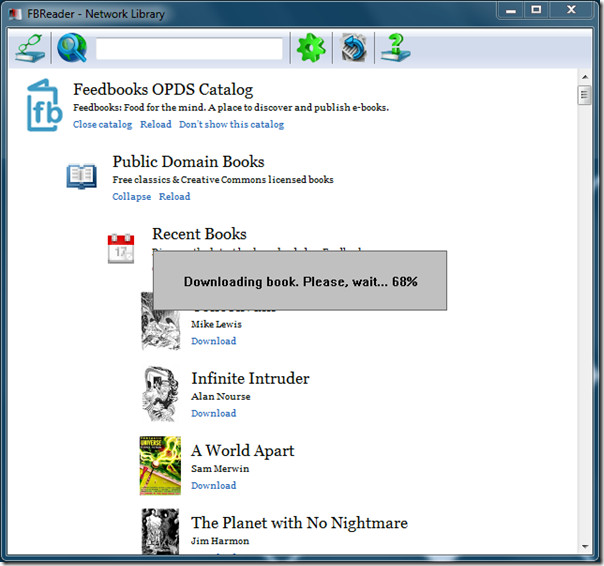604x566 pixels.
Task: Click the Close catalog link
Action: [x=102, y=124]
